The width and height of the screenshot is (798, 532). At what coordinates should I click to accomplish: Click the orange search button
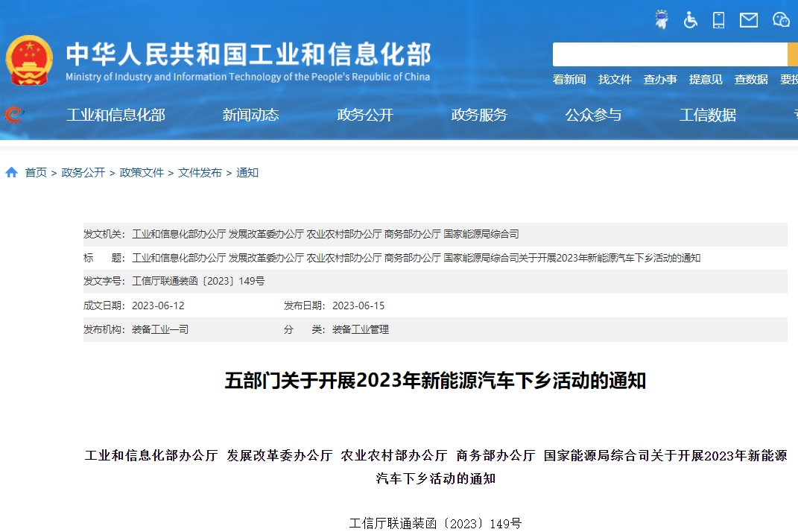[x=792, y=54]
